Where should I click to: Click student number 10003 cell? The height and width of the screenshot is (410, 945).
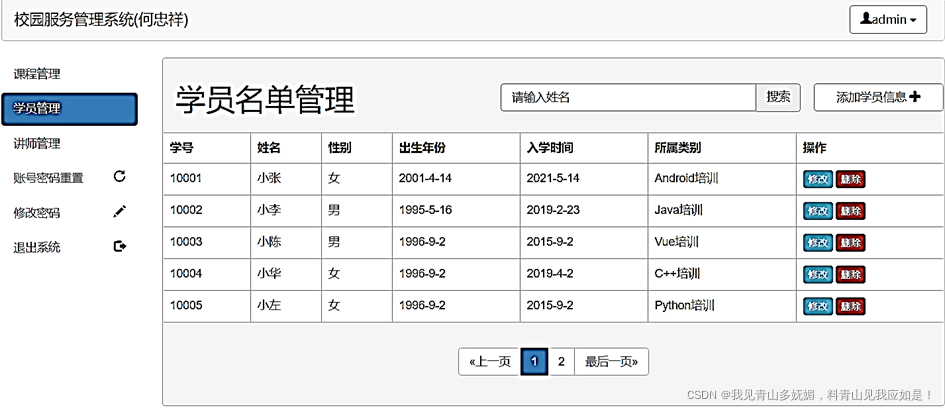coord(207,242)
